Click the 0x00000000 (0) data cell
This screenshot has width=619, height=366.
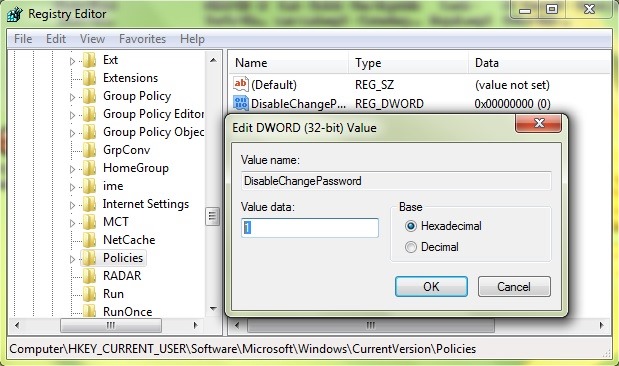pyautogui.click(x=512, y=104)
